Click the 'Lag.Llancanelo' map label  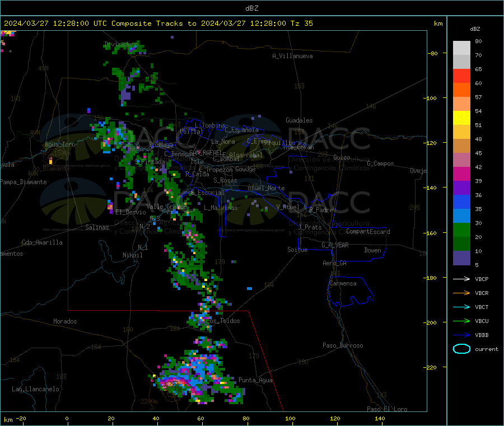(35, 389)
